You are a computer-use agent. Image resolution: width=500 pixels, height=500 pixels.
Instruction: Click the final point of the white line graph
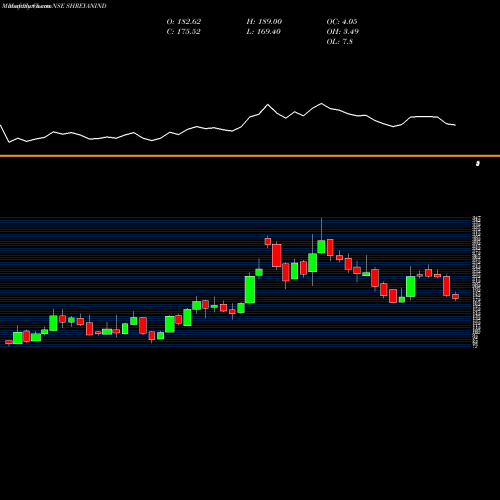[x=455, y=125]
